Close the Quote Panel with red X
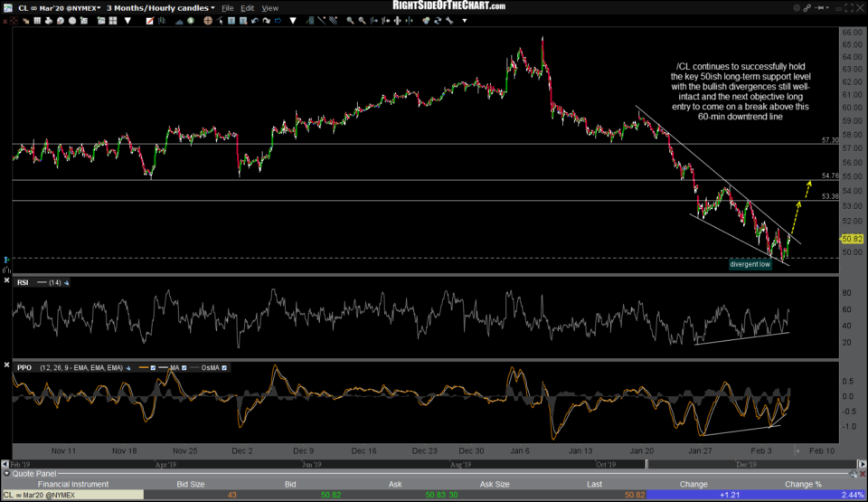The width and height of the screenshot is (868, 502). tap(863, 473)
